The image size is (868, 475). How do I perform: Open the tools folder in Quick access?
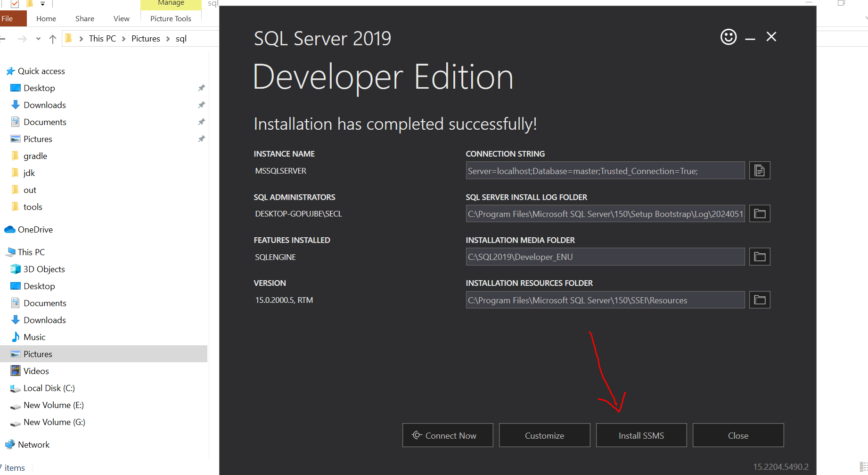click(x=33, y=207)
